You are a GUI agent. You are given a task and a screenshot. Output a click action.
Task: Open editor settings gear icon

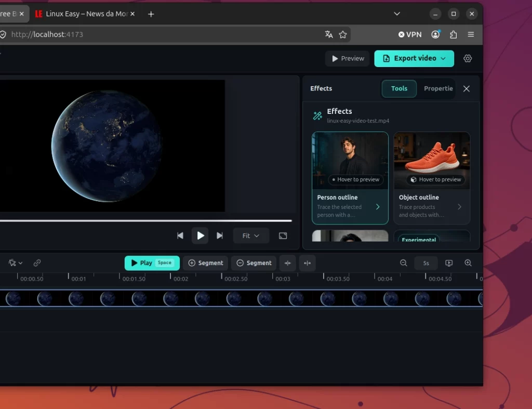tap(468, 58)
